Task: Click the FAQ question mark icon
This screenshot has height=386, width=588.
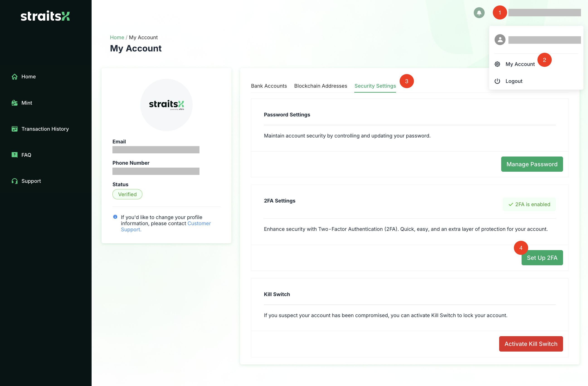Action: (x=15, y=155)
